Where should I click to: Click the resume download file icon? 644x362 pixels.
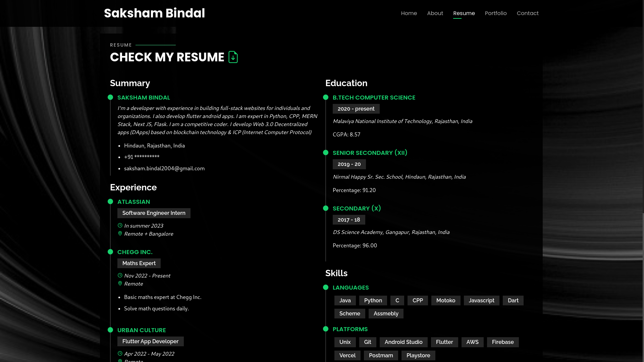tap(233, 57)
